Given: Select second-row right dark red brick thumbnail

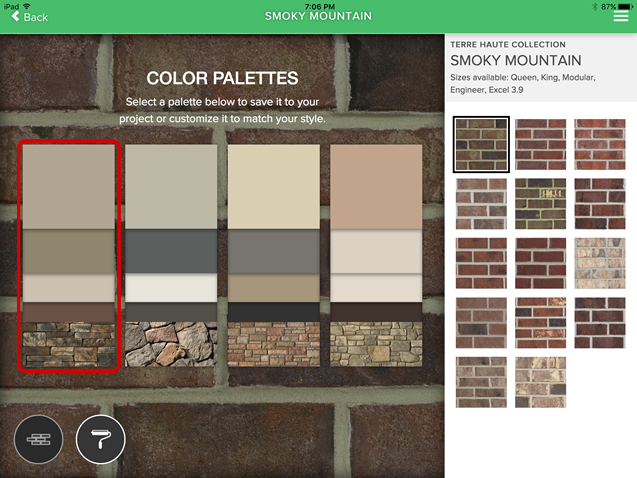Looking at the screenshot, I should tap(600, 204).
